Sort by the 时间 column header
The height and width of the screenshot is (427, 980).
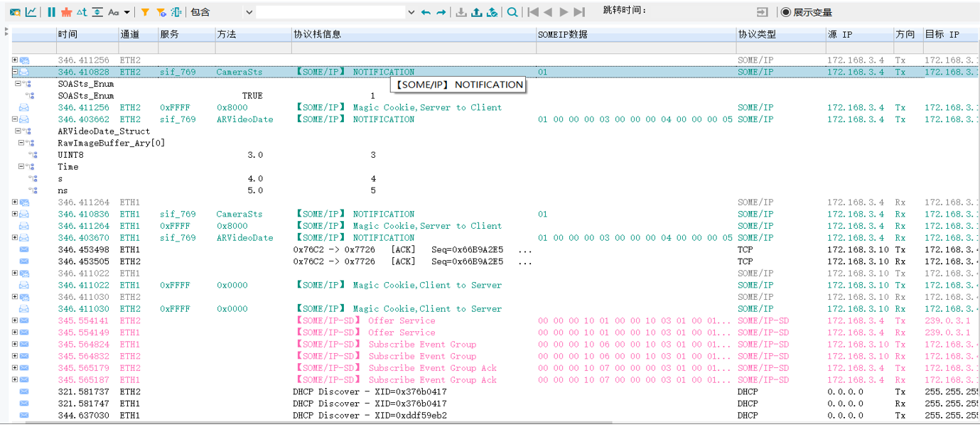pos(68,34)
